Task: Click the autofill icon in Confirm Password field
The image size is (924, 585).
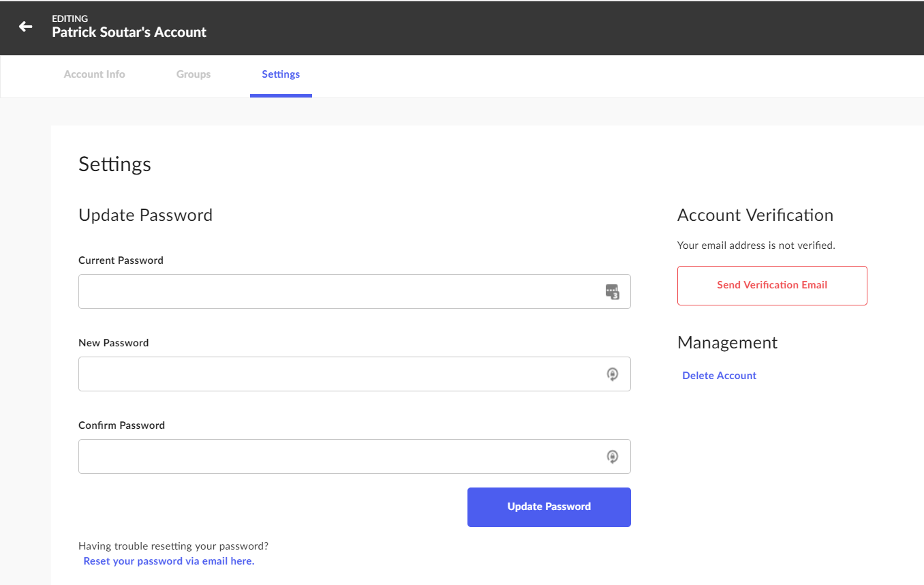Action: (613, 457)
